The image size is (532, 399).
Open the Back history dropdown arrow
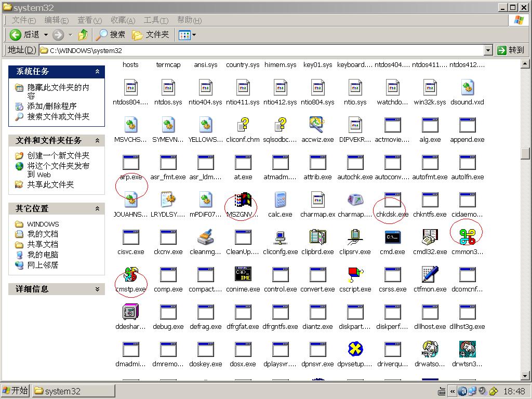click(x=46, y=35)
